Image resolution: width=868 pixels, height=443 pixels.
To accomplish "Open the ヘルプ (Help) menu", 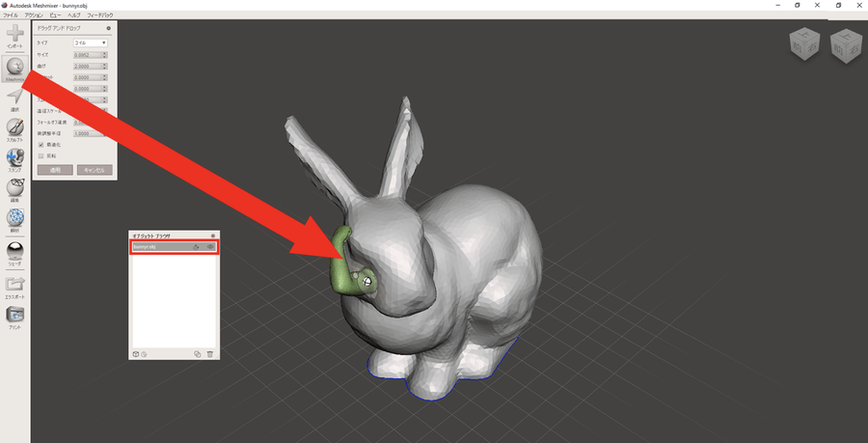I will point(73,14).
